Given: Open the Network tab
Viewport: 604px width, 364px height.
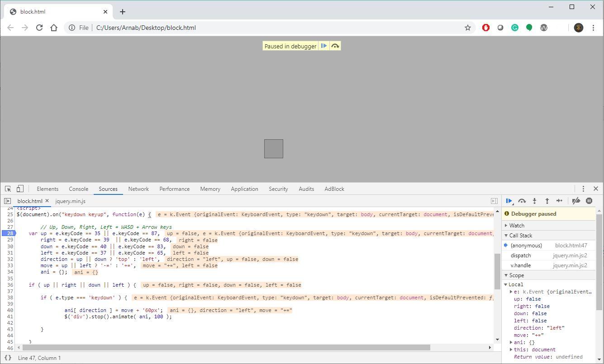Looking at the screenshot, I should pyautogui.click(x=138, y=189).
